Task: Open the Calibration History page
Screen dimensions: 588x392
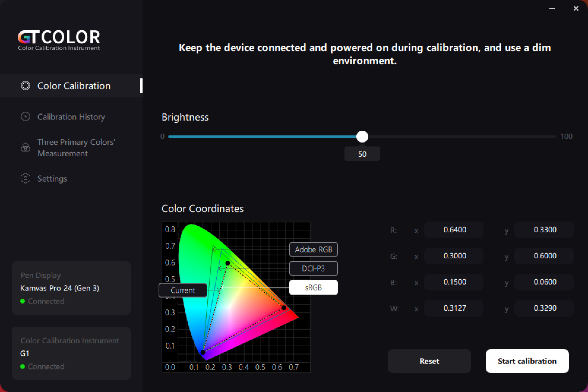Action: tap(71, 117)
